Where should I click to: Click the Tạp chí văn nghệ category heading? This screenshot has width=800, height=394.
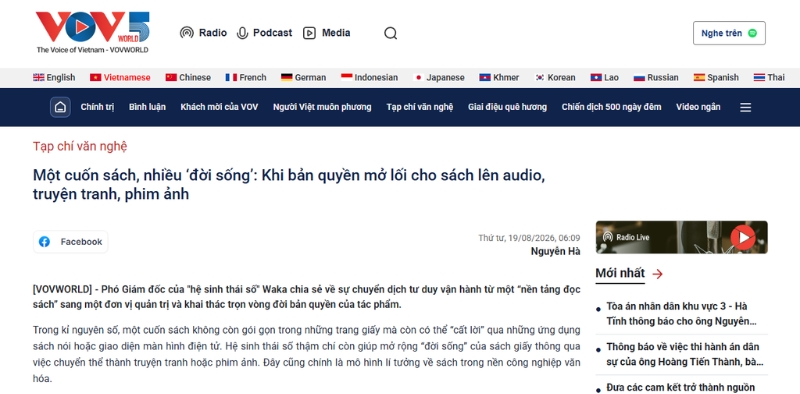[x=80, y=146]
